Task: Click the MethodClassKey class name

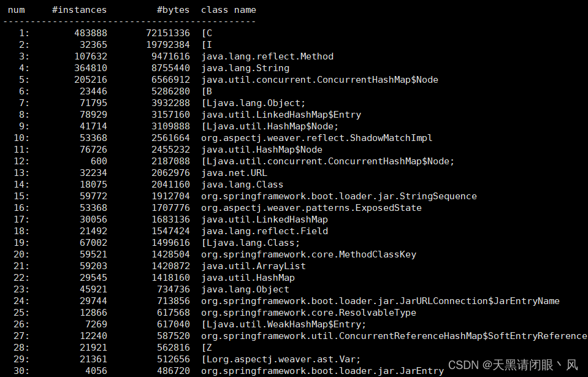Action: [x=311, y=254]
